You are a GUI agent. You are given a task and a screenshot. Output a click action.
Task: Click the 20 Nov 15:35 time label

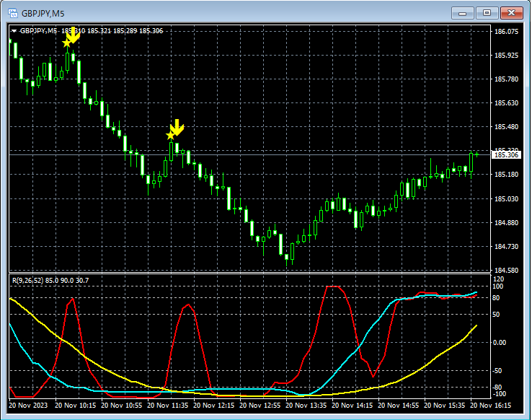444,405
